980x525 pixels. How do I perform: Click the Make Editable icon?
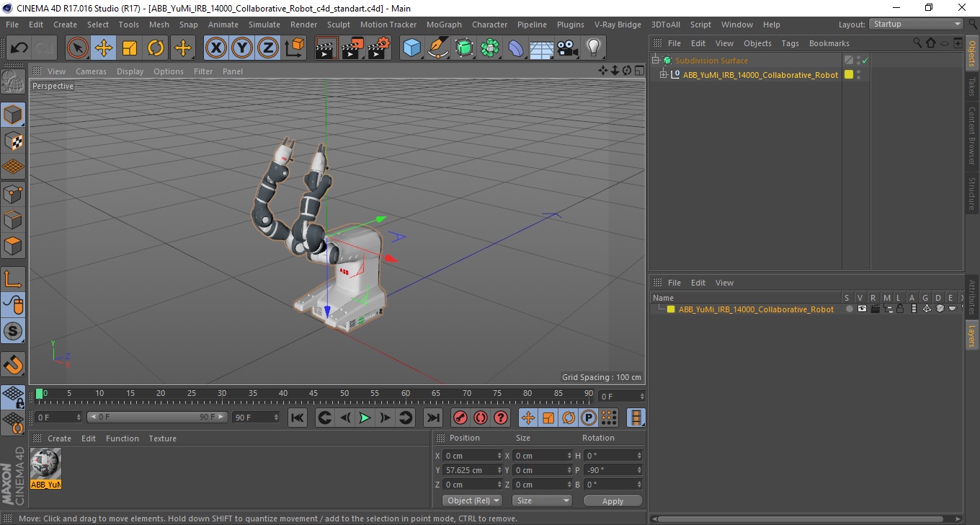(x=13, y=82)
